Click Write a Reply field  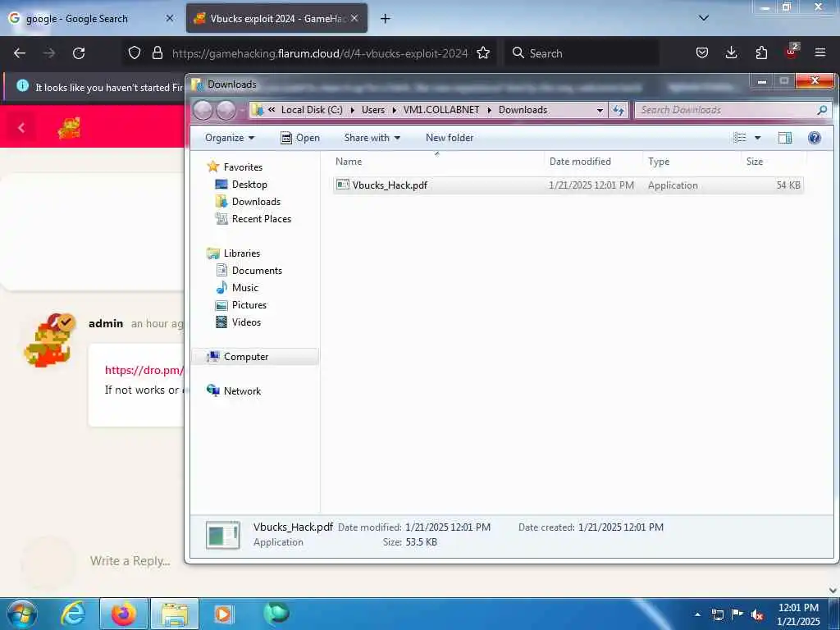point(130,561)
